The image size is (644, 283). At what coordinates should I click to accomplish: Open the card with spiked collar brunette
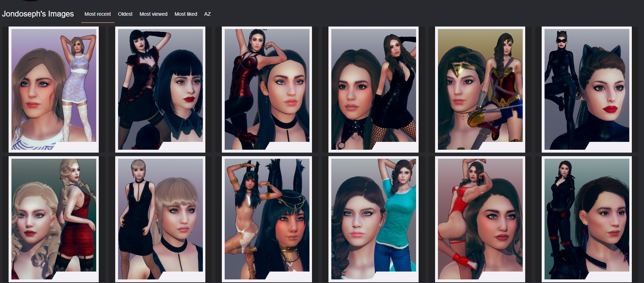point(374,90)
